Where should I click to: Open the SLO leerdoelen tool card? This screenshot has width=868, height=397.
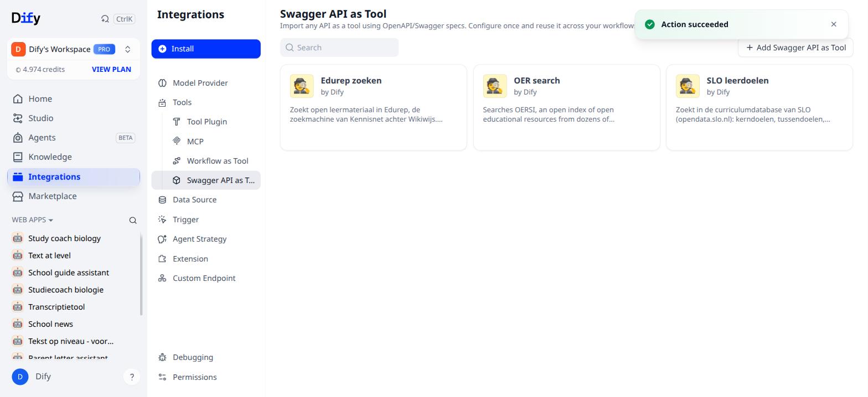tap(759, 107)
